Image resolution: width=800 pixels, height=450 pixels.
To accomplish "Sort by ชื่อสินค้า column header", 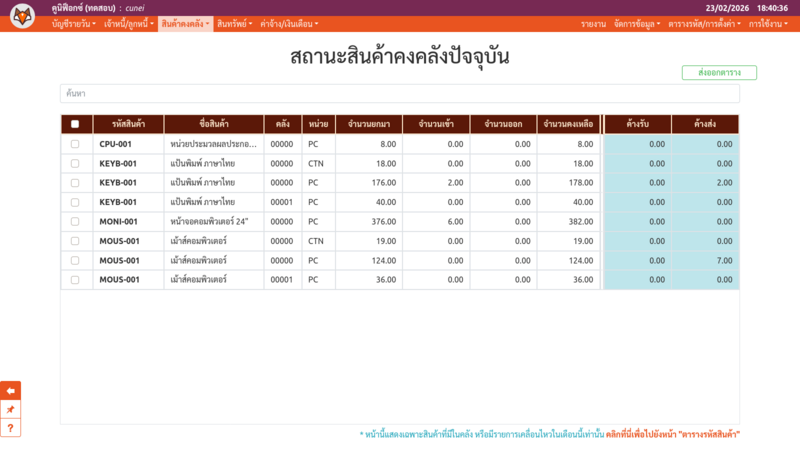I will [x=214, y=124].
